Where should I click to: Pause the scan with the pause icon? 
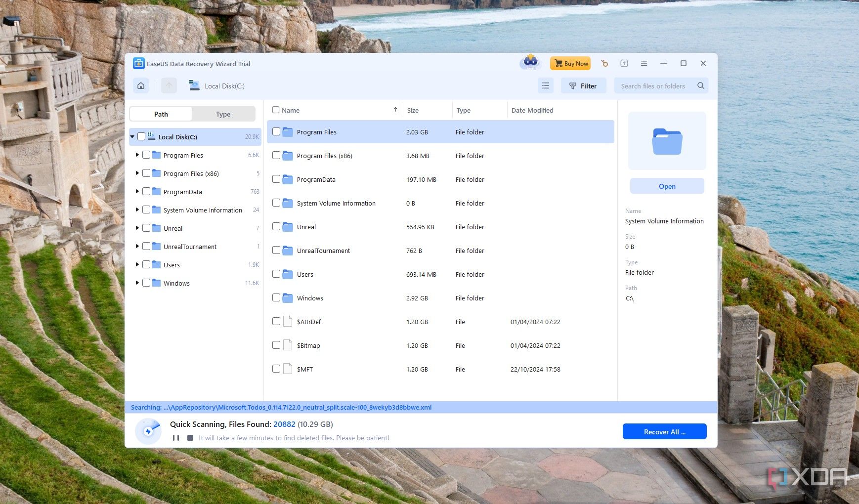176,438
